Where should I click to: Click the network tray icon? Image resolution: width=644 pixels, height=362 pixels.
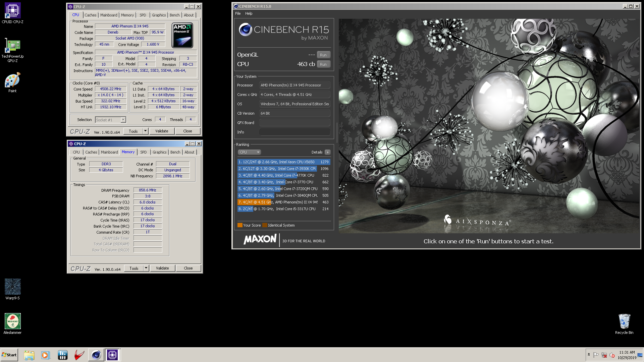pos(604,355)
